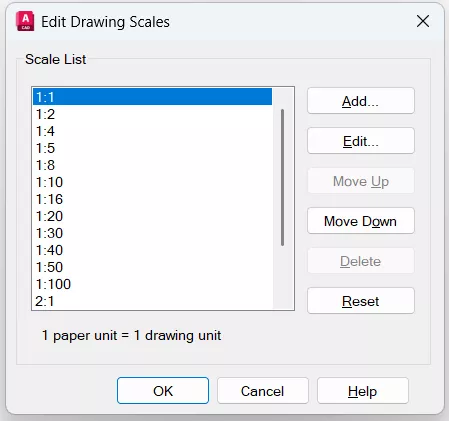The image size is (449, 421).
Task: Choose the 1:100 scale entry
Action: pos(152,284)
